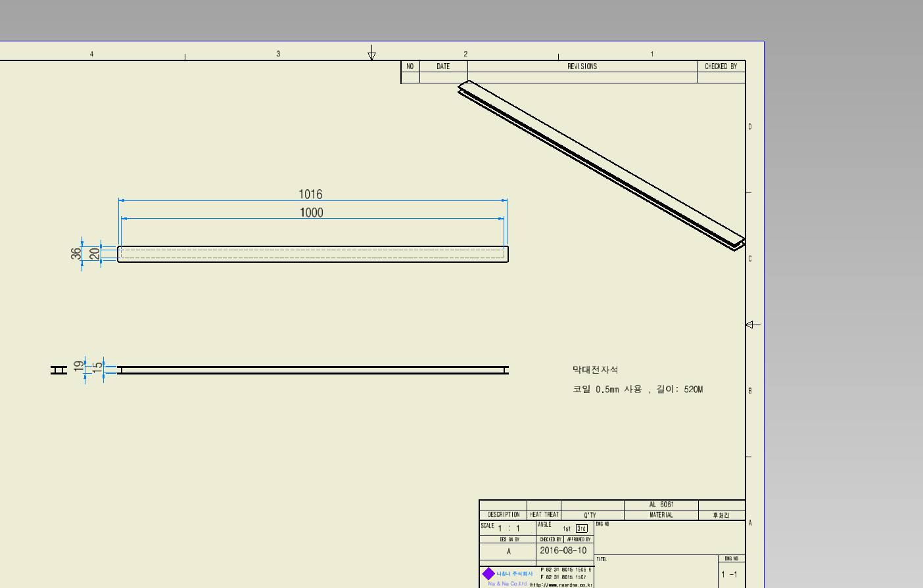The width and height of the screenshot is (923, 588).
Task: Click the purple diamond company logo
Action: pos(488,574)
